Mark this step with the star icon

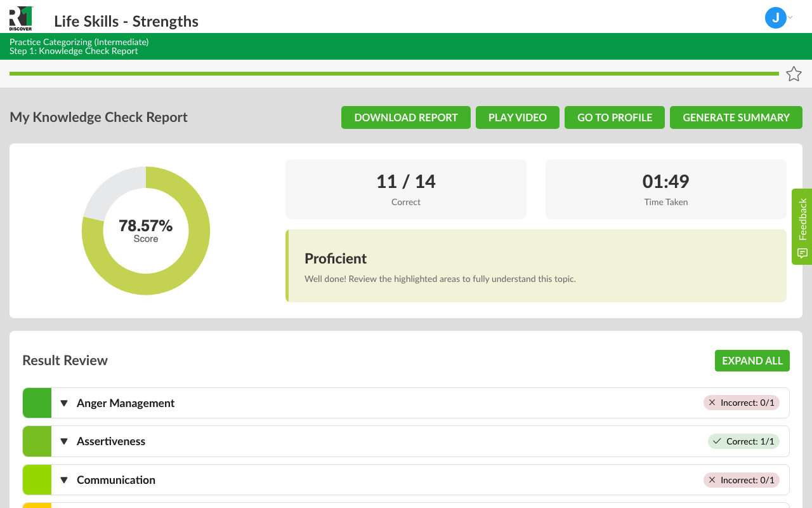(794, 74)
